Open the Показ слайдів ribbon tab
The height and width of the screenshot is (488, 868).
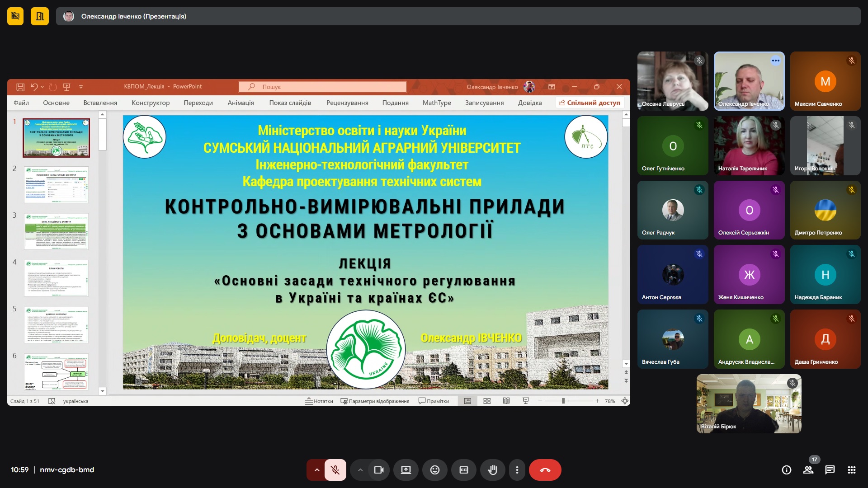[x=290, y=103]
